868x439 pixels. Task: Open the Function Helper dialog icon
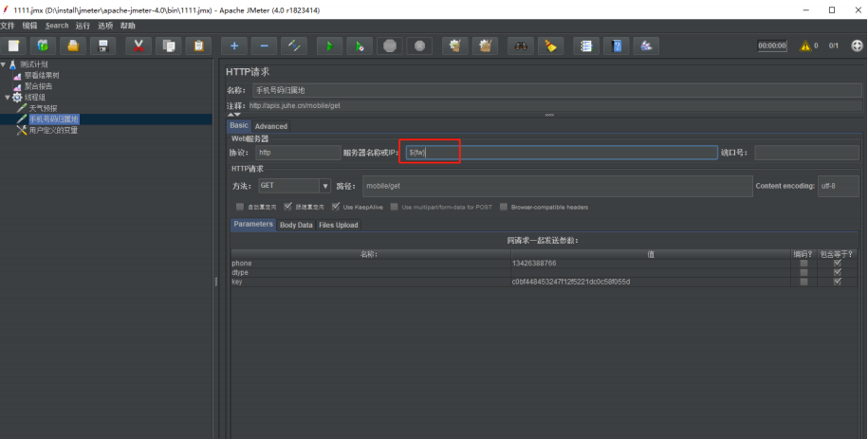click(x=586, y=46)
